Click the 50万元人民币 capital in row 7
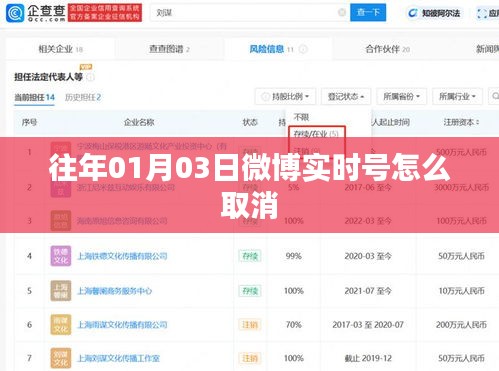Screen dimensions: 499x371 pos(461,358)
